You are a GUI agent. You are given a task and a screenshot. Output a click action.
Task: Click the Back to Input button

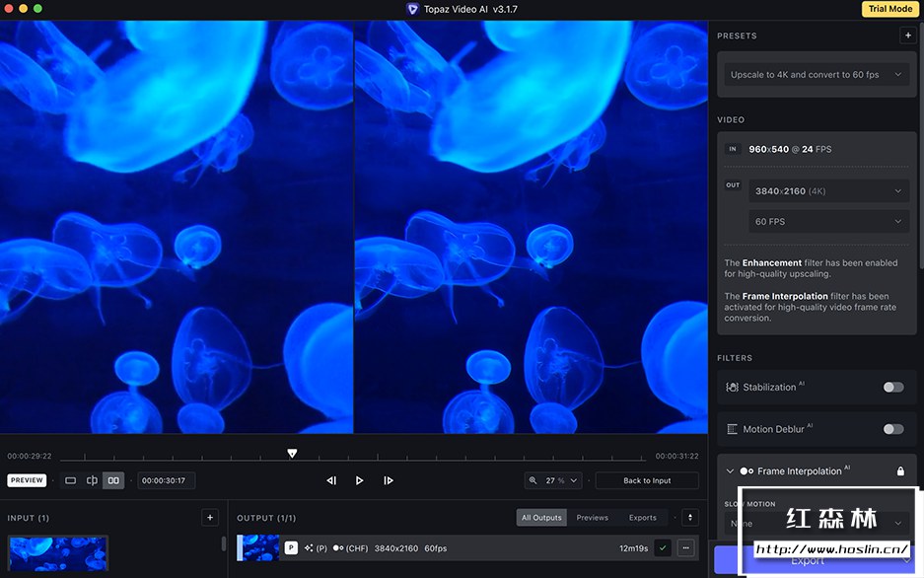click(x=647, y=480)
